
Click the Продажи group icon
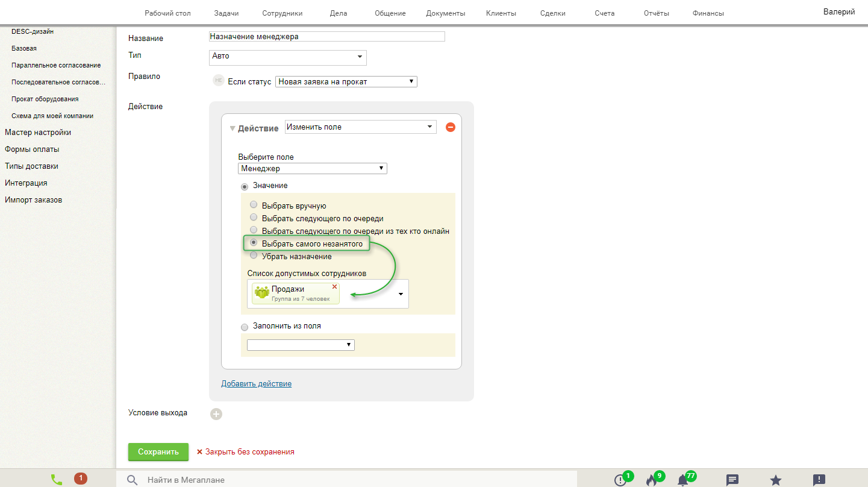click(261, 293)
